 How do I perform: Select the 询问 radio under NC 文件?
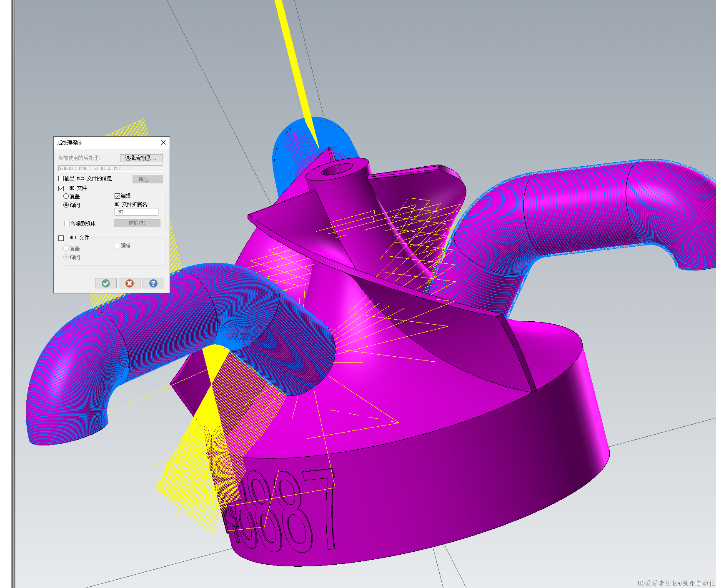click(x=66, y=205)
